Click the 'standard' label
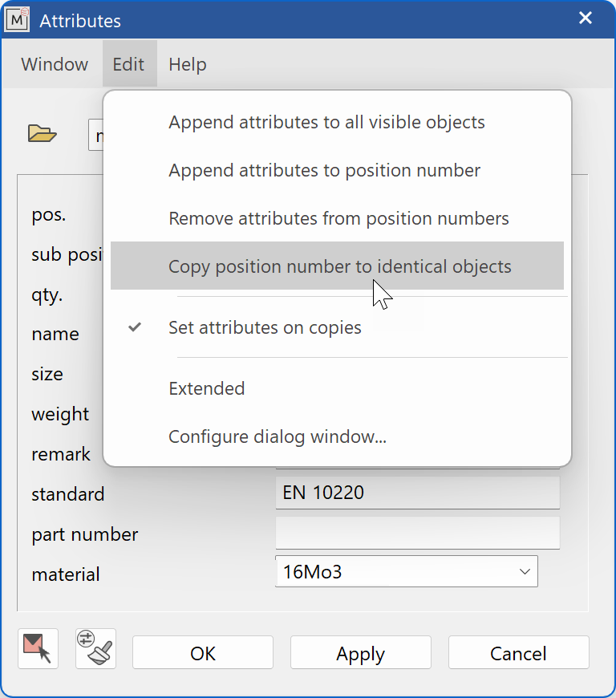This screenshot has height=698, width=616. 67,494
